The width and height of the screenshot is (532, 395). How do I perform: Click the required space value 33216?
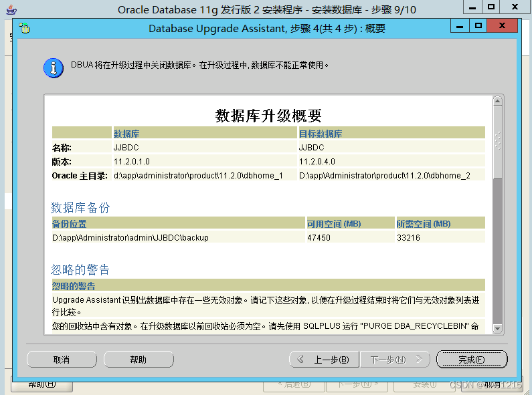click(x=408, y=237)
